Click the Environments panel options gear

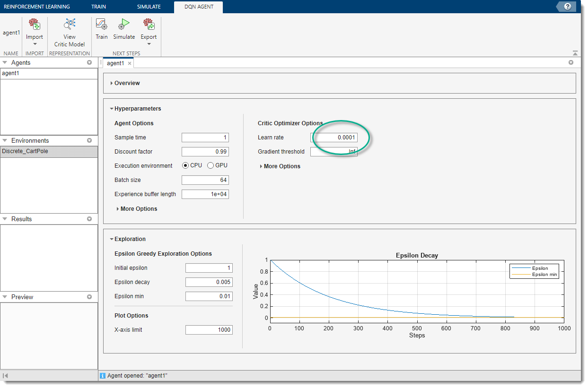click(x=89, y=140)
